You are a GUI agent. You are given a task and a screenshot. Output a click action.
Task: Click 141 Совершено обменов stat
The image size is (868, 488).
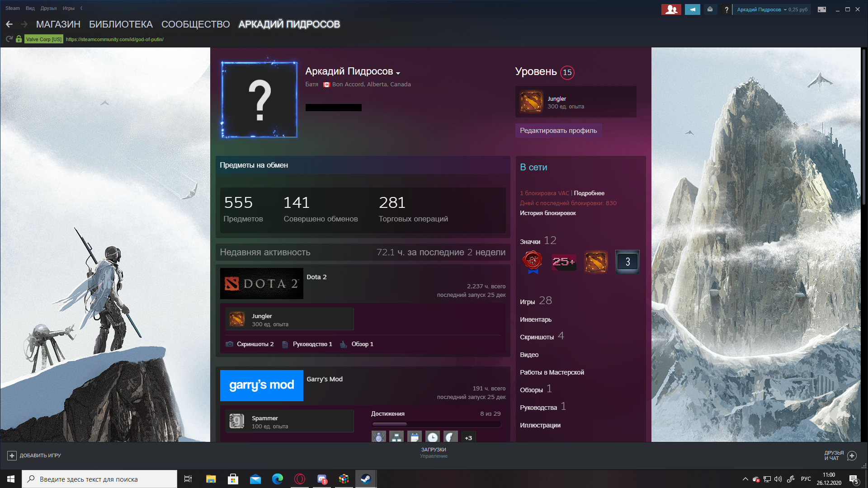click(x=321, y=209)
